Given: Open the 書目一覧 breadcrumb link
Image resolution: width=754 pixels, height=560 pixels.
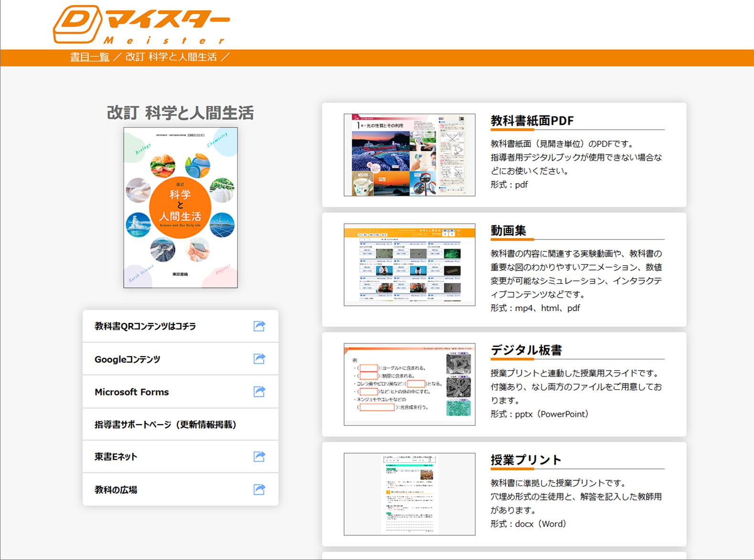Looking at the screenshot, I should (90, 57).
